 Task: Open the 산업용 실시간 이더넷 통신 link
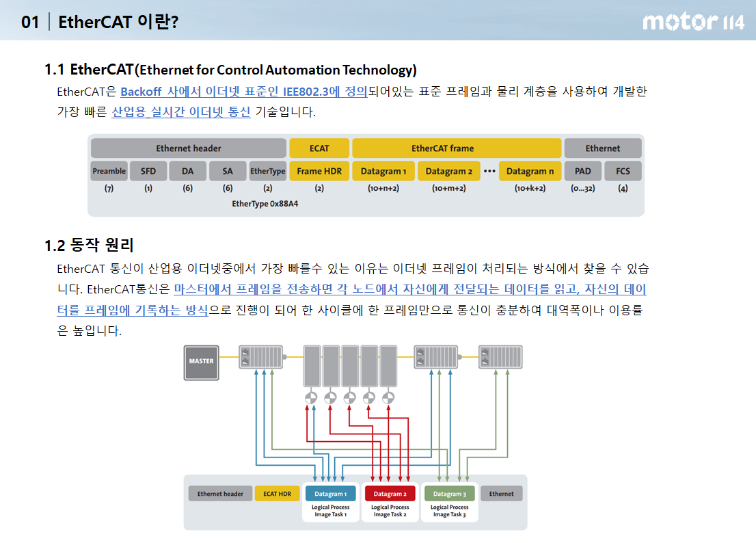[181, 112]
